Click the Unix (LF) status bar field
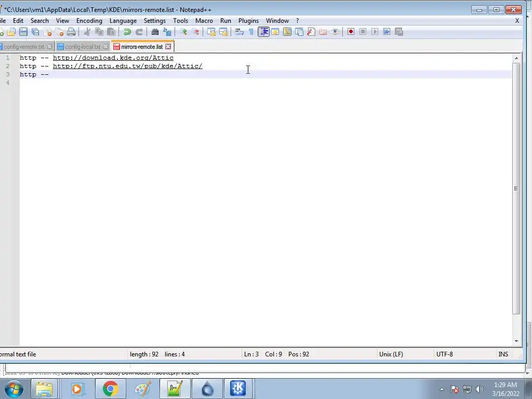 tap(391, 354)
